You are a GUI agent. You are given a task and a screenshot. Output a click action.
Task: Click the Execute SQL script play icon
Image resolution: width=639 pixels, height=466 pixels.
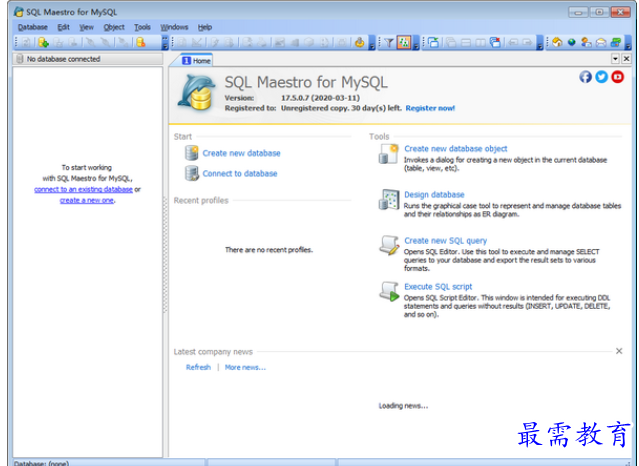(x=389, y=292)
